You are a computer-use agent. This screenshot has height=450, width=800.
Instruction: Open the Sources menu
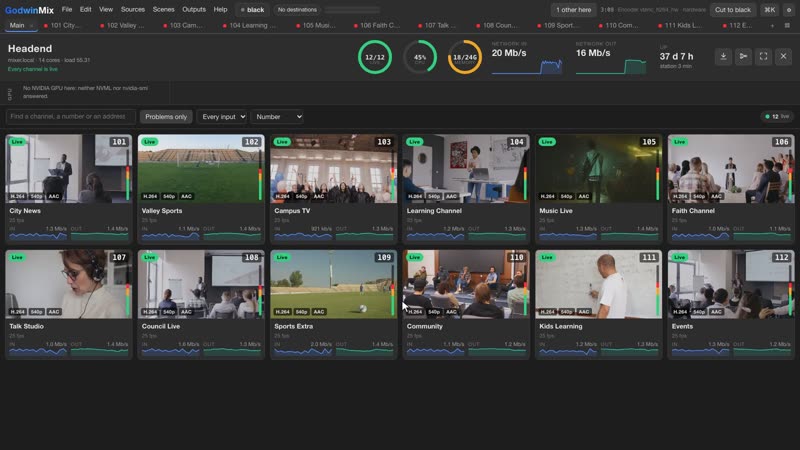[133, 10]
